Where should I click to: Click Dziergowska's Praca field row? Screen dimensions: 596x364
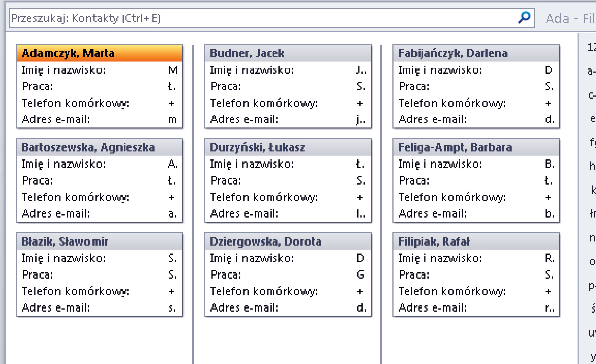tap(287, 275)
